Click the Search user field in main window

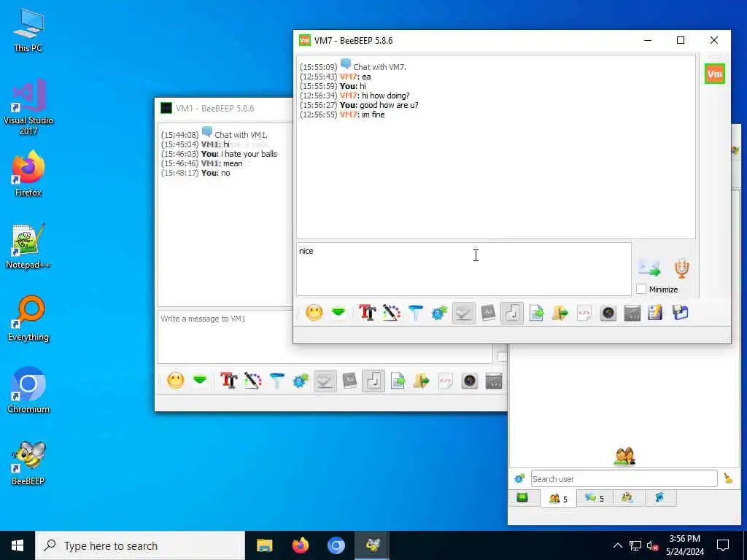(x=624, y=478)
